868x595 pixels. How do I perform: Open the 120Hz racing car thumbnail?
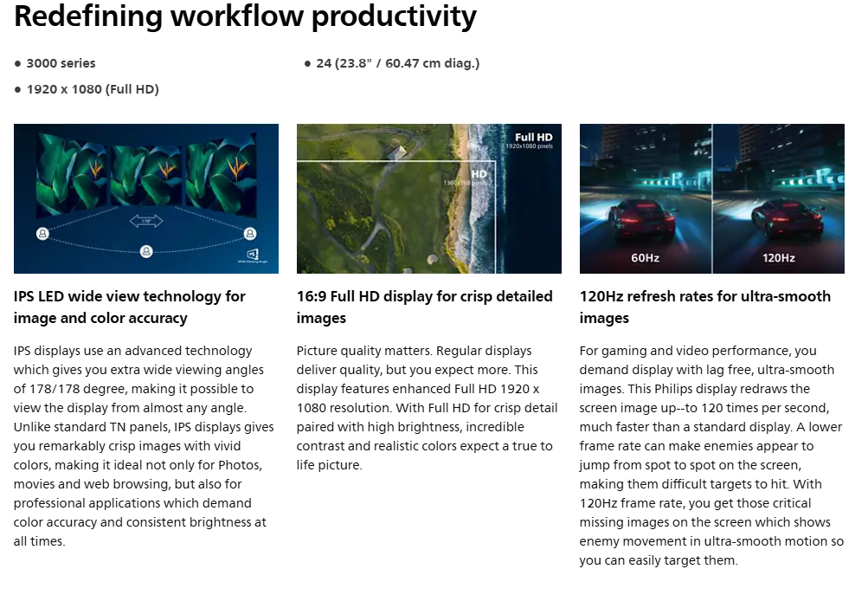(x=711, y=198)
